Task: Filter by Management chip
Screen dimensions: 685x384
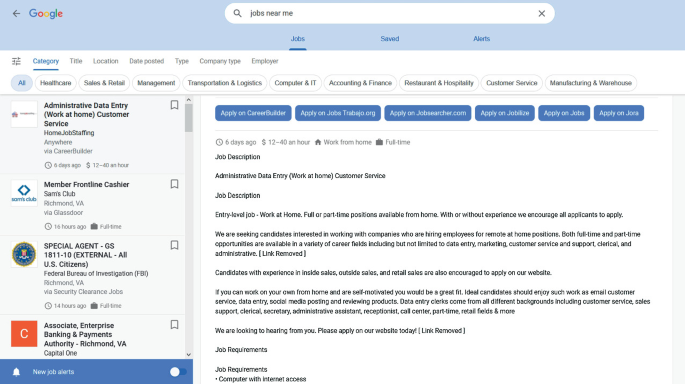Action: click(156, 83)
